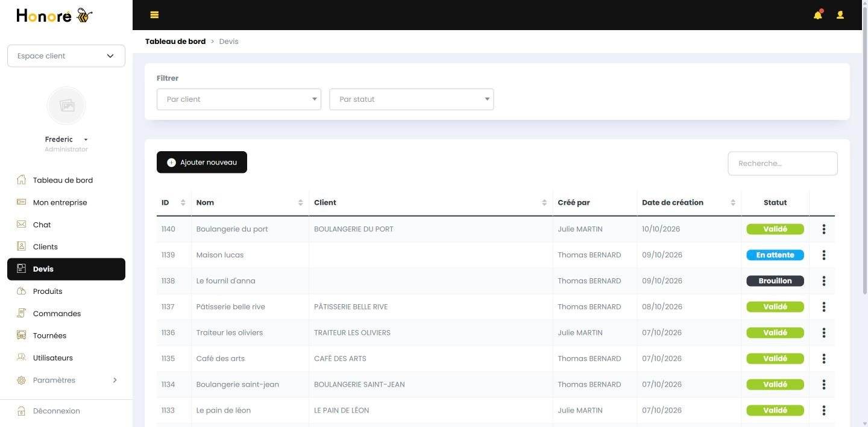Click the Déconnexion link
868x427 pixels.
point(56,411)
